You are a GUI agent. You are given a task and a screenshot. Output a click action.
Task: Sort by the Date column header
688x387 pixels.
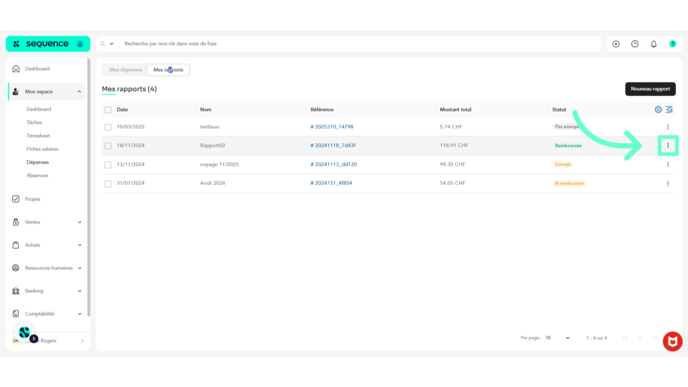click(122, 110)
